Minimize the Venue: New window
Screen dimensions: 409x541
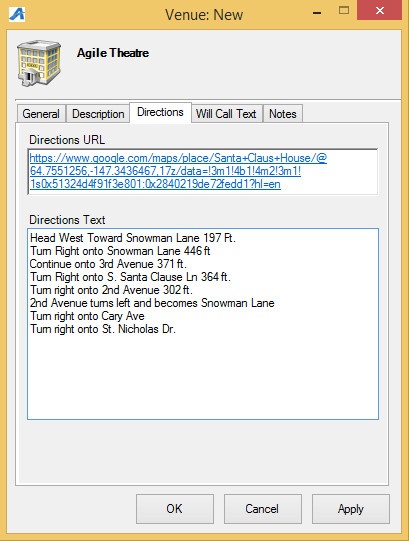pos(317,13)
